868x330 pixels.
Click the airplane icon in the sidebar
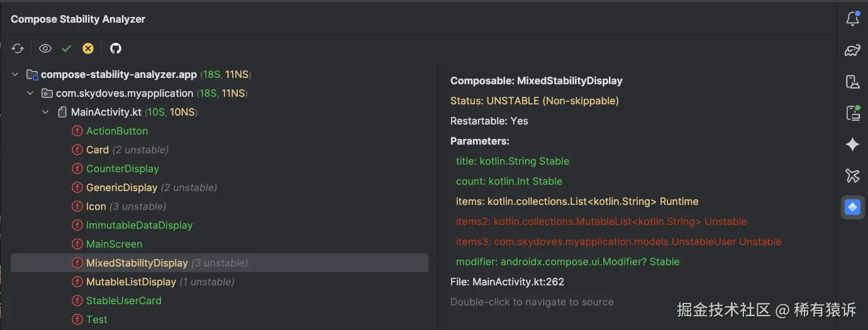click(x=852, y=175)
